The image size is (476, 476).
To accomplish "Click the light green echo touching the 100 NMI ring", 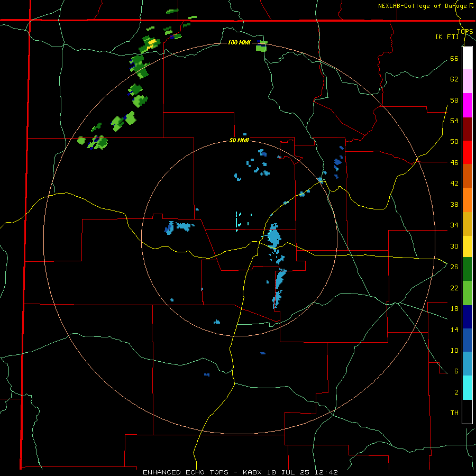I will tap(261, 48).
